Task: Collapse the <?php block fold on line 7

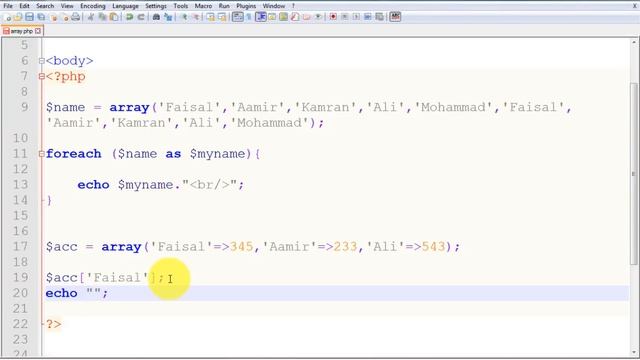Action: [x=41, y=76]
